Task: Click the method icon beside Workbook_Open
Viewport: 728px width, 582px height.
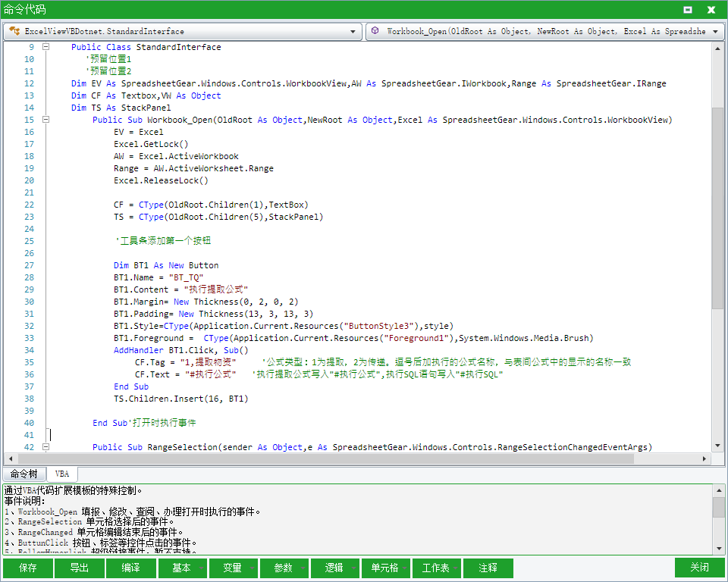Action: (x=375, y=30)
